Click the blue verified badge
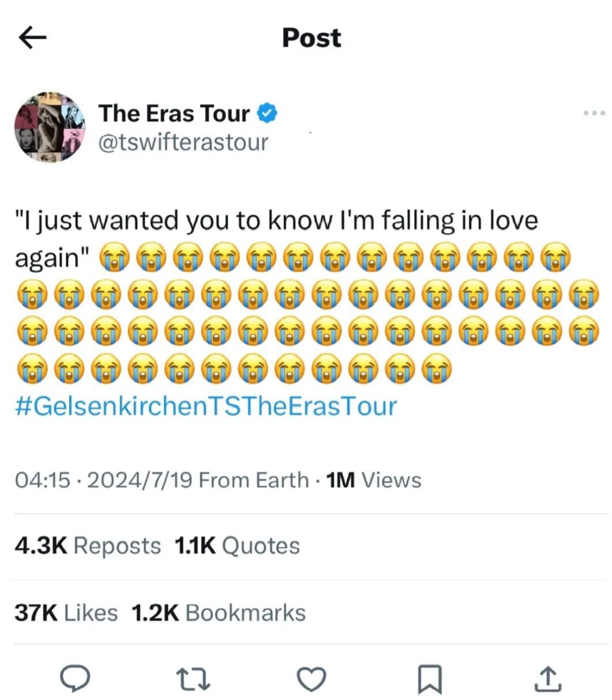Viewport: 612px width, 700px height. (267, 113)
